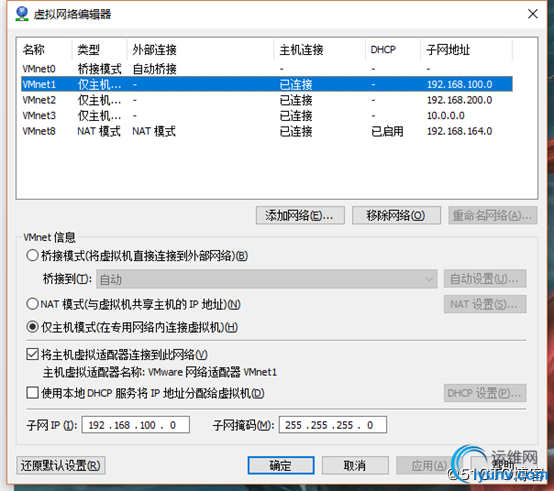Click 移除网络(O) button
554x491 pixels.
click(396, 215)
